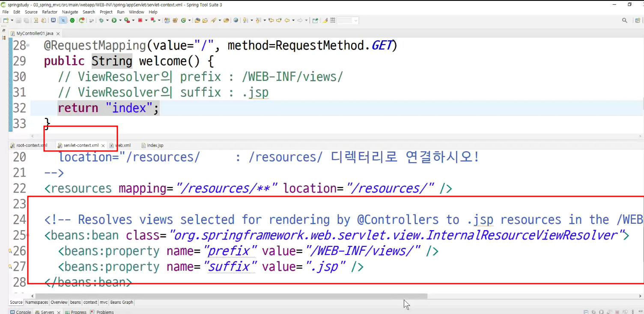Go back with the yellow left arrow
The height and width of the screenshot is (314, 644).
click(x=287, y=20)
